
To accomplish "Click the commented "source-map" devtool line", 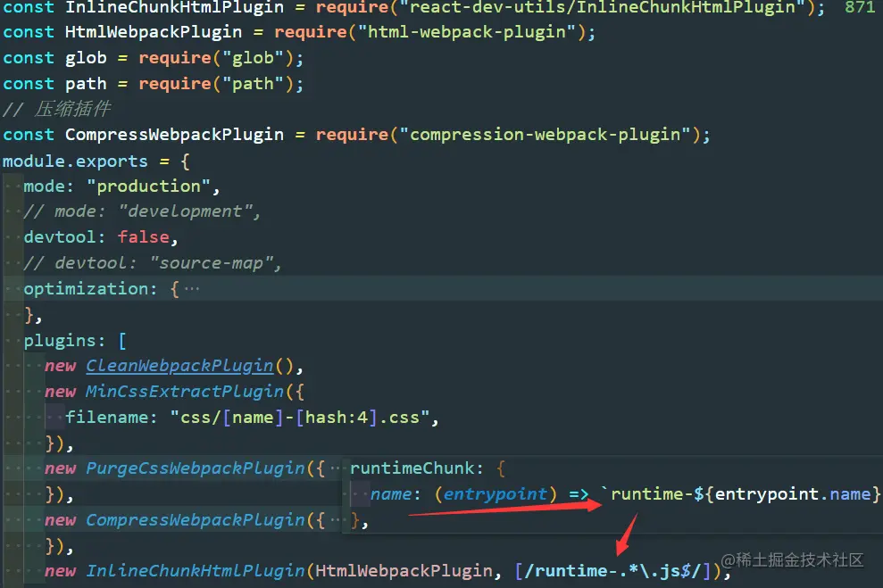I will (x=152, y=263).
